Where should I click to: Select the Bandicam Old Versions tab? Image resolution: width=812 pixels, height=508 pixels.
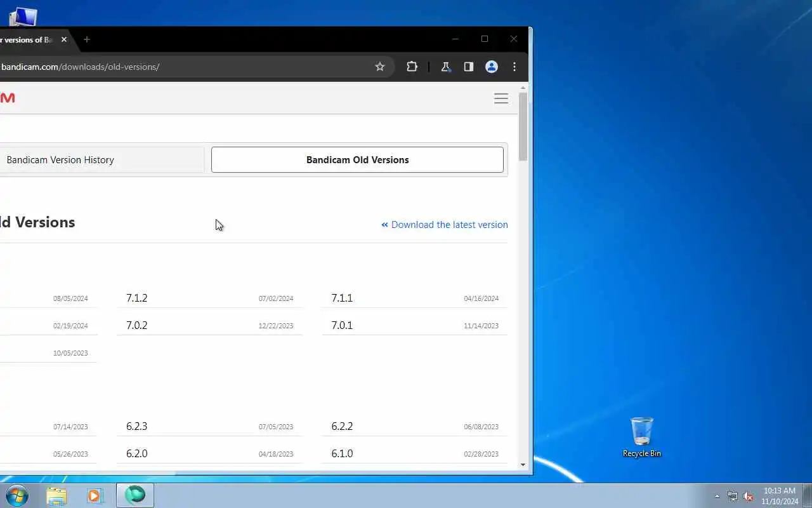click(357, 160)
